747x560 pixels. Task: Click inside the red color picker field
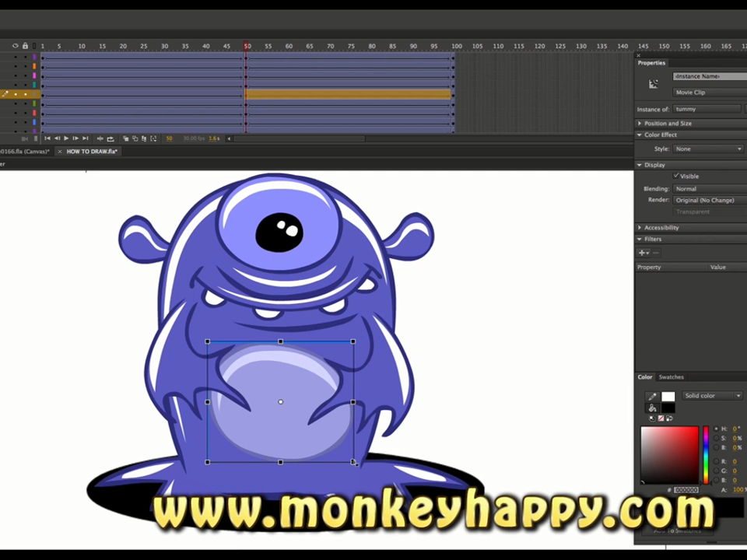tap(669, 455)
